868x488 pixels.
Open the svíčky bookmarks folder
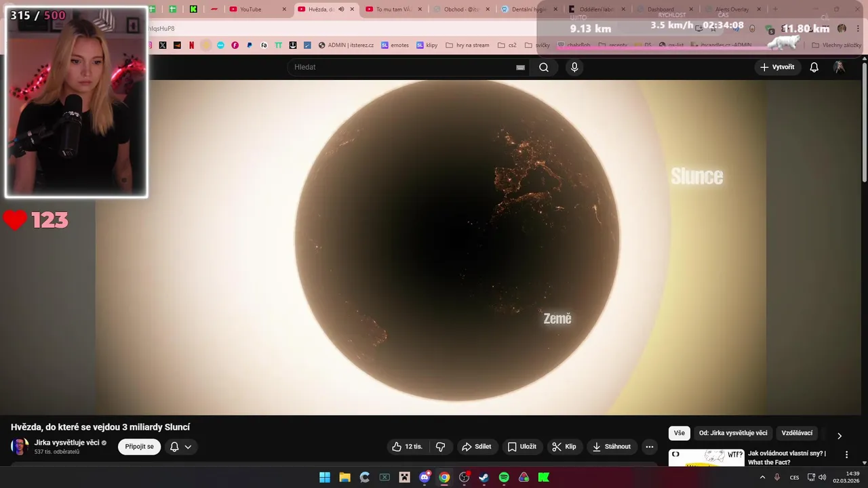click(x=538, y=45)
